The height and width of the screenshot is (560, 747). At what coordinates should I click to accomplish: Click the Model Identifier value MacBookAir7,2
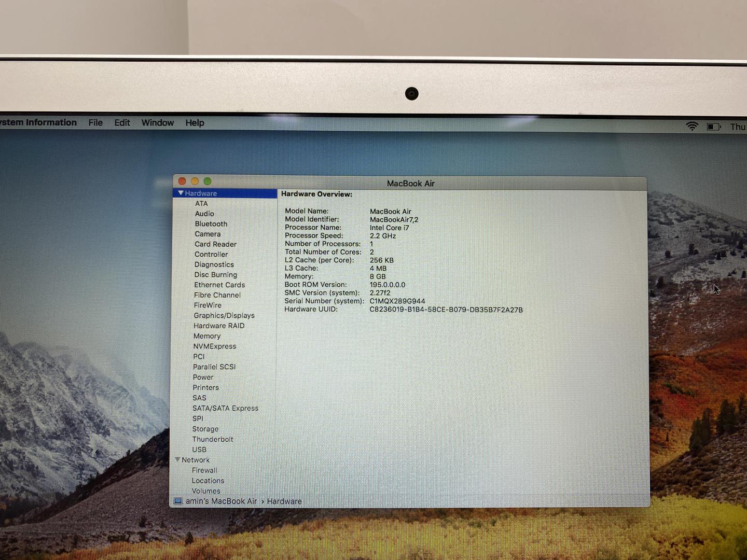coord(394,219)
